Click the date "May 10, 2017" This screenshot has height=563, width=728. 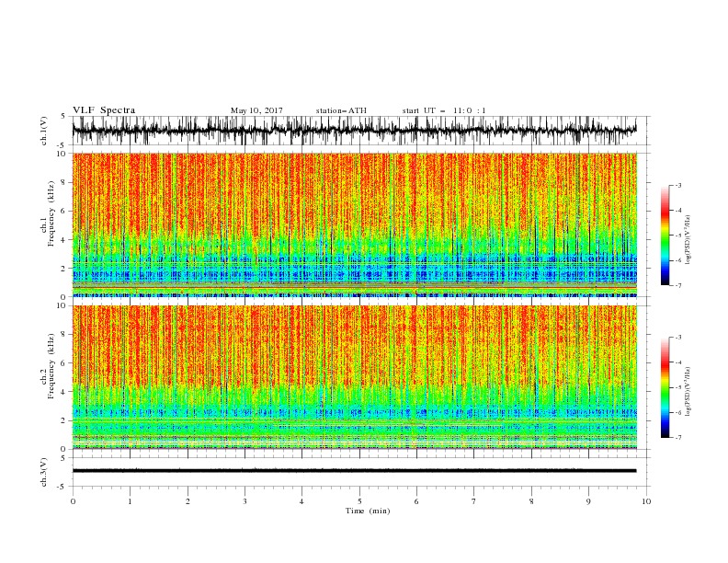256,110
